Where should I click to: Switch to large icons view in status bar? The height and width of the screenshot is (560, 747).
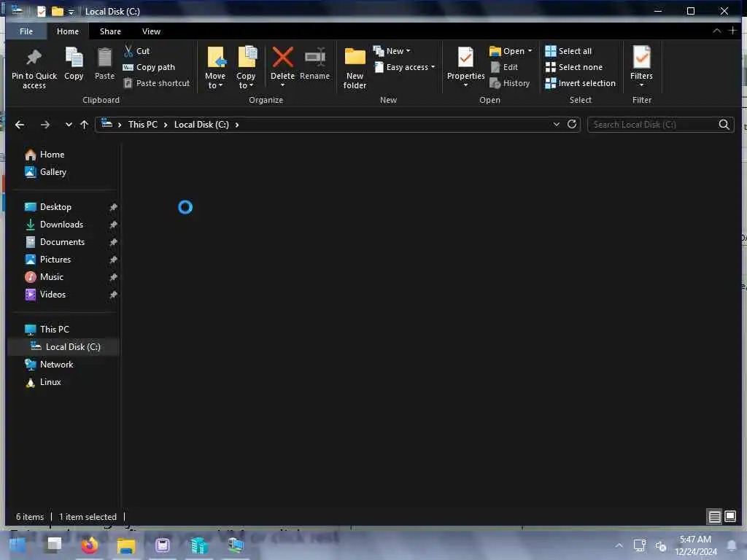(729, 516)
